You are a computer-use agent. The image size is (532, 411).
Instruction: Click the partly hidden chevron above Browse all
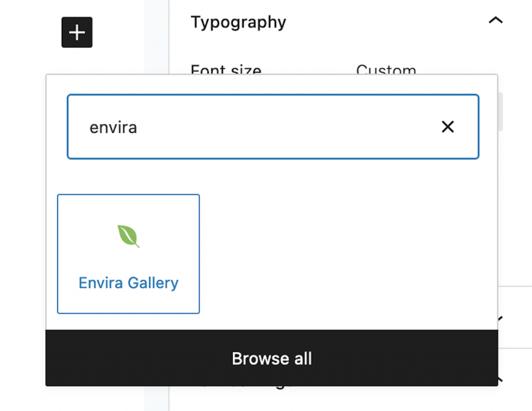coord(500,318)
